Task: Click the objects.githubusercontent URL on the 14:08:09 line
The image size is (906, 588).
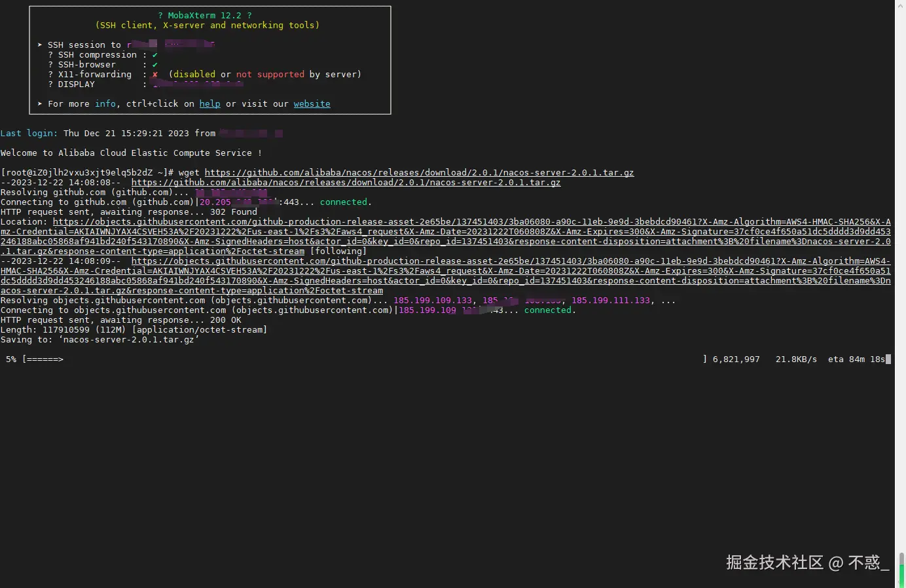Action: [x=445, y=276]
